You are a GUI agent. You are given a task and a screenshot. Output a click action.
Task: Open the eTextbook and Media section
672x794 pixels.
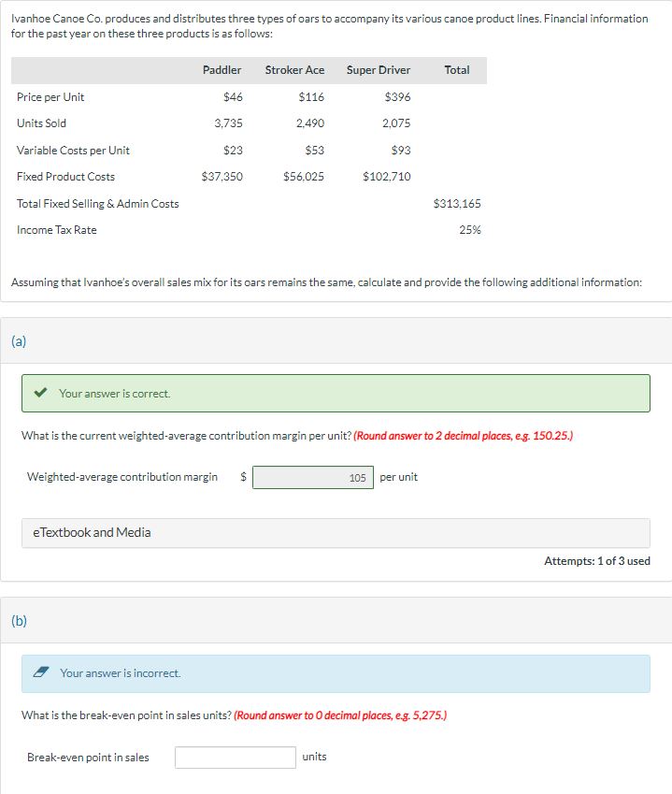tap(336, 533)
